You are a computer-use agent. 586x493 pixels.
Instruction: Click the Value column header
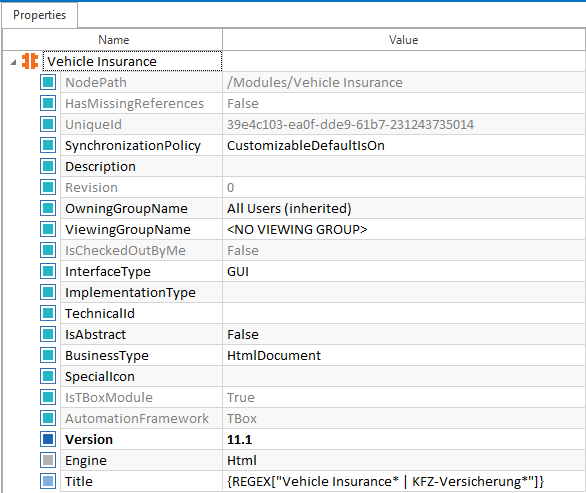tap(404, 40)
